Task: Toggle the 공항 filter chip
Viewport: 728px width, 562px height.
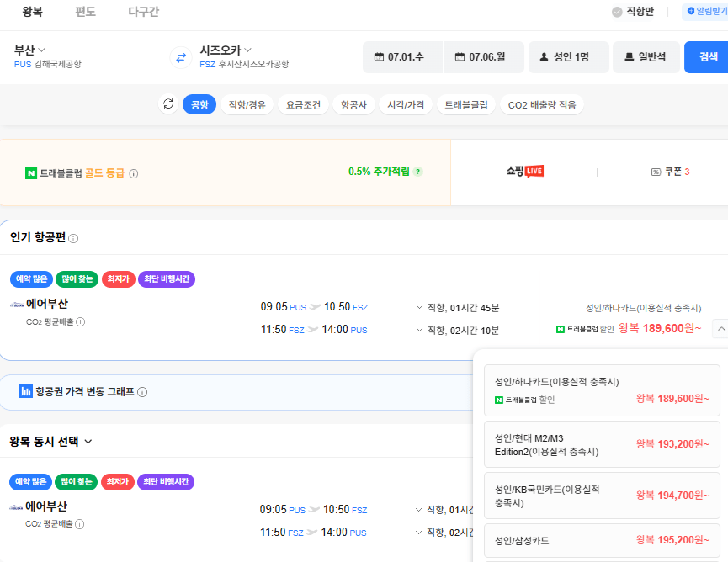Action: [x=199, y=105]
